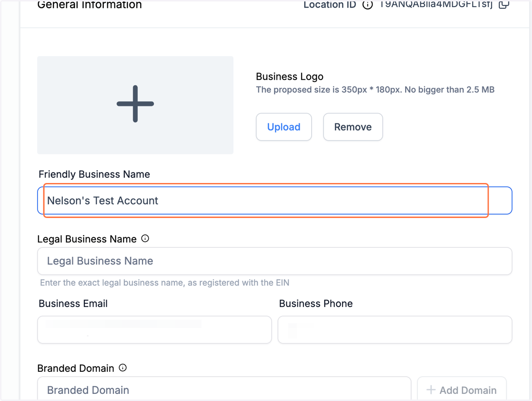Click the Business Email input field
Image resolution: width=532 pixels, height=401 pixels.
coord(154,330)
